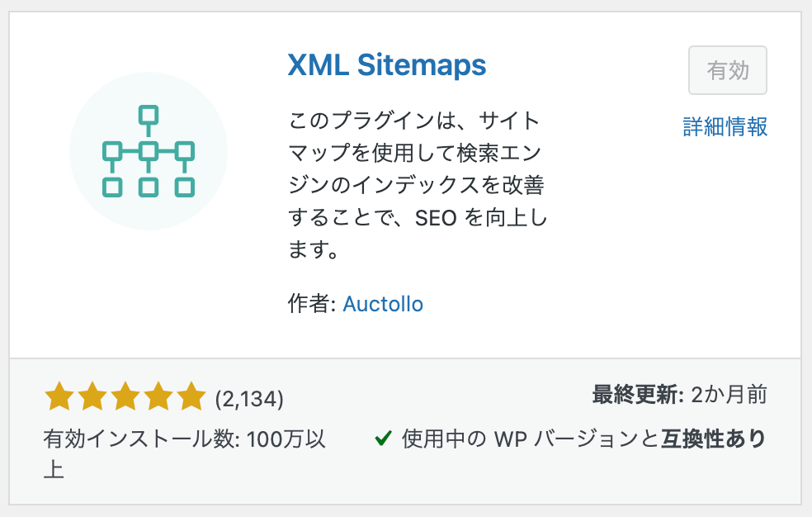Click the XML Sitemaps plugin sitemap icon

[x=149, y=151]
